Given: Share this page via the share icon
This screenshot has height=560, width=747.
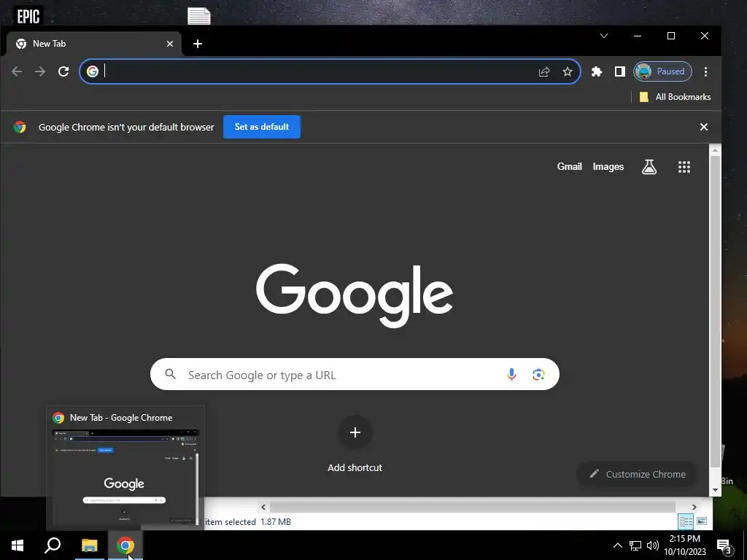Looking at the screenshot, I should pos(544,71).
